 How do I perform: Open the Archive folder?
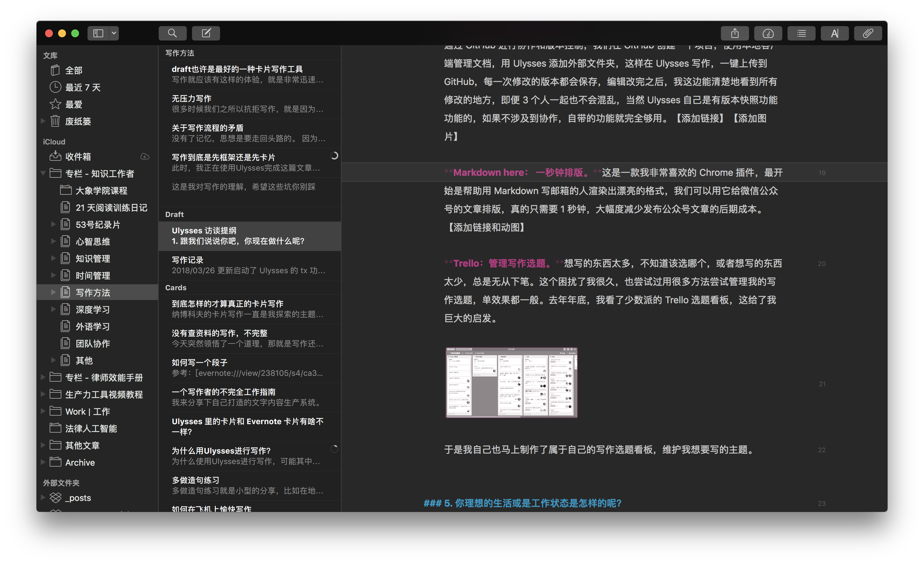click(97, 463)
